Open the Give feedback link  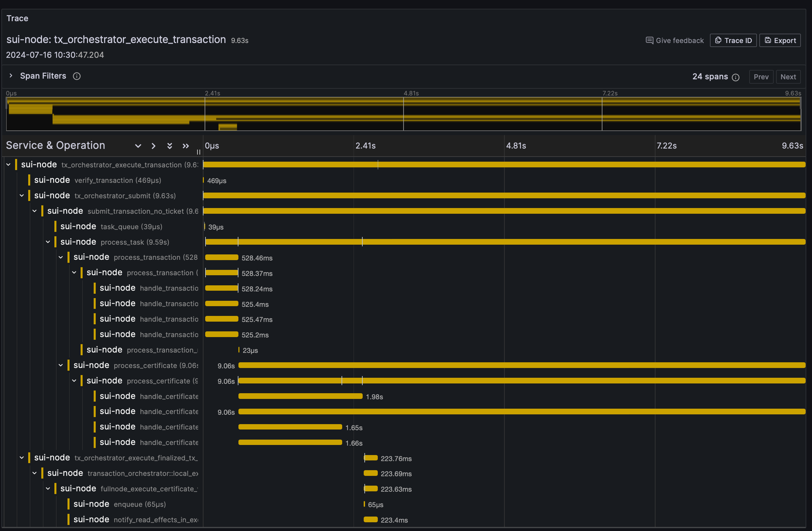tap(674, 40)
